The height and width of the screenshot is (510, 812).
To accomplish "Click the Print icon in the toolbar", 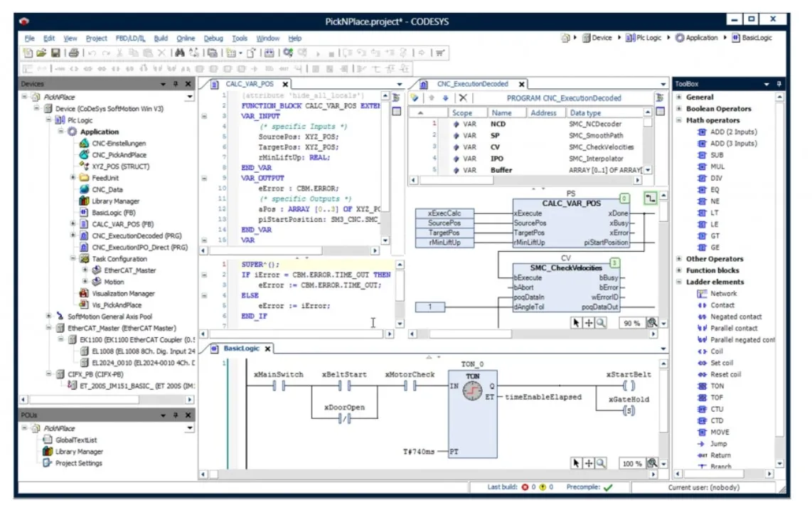I will click(73, 53).
